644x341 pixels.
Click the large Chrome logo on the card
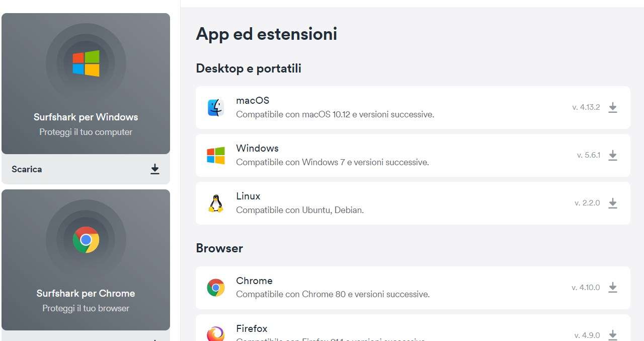86,240
